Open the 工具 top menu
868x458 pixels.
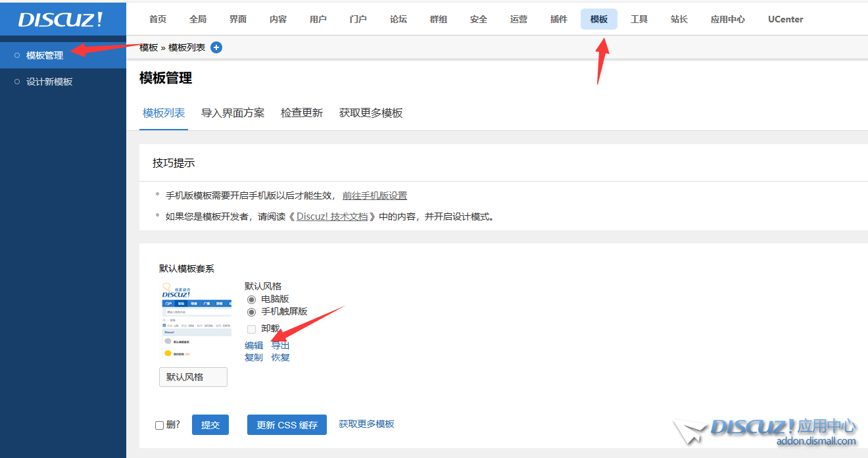point(639,19)
